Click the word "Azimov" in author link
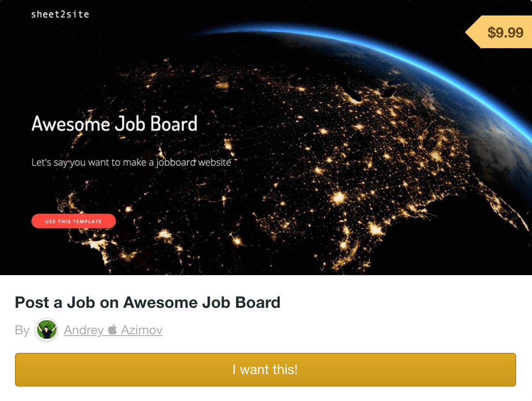This screenshot has width=532, height=401. coord(141,330)
